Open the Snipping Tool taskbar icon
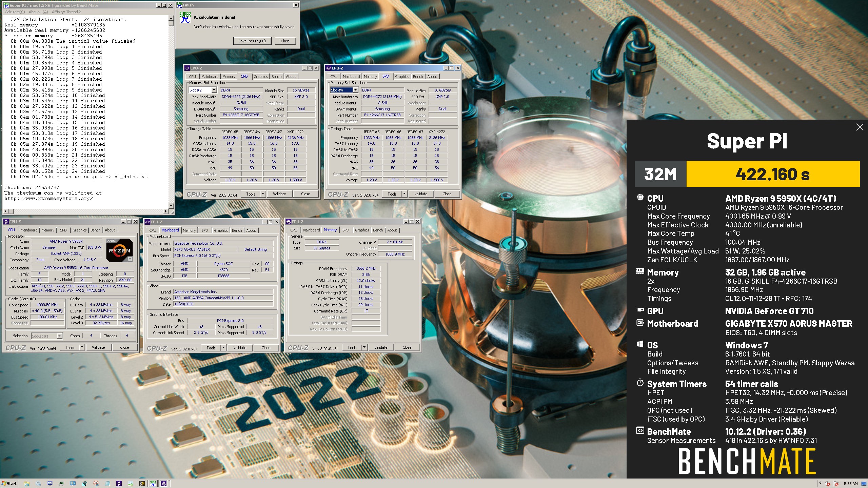The width and height of the screenshot is (868, 488). pyautogui.click(x=96, y=484)
